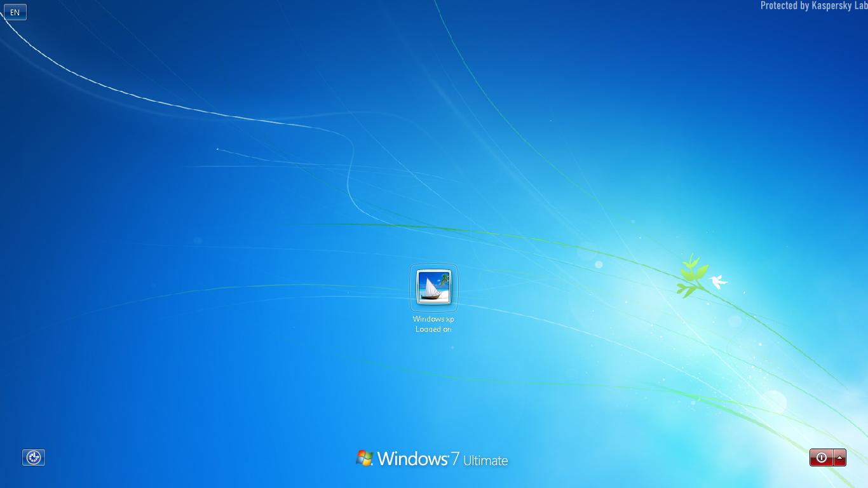Click the accessibility wheel icon
This screenshot has width=868, height=488.
pyautogui.click(x=33, y=457)
